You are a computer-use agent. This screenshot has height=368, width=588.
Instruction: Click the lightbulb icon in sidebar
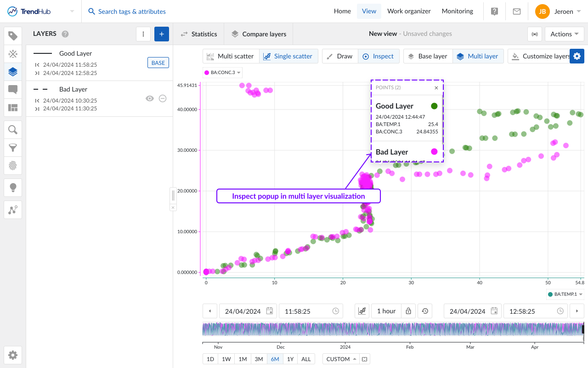coord(13,187)
